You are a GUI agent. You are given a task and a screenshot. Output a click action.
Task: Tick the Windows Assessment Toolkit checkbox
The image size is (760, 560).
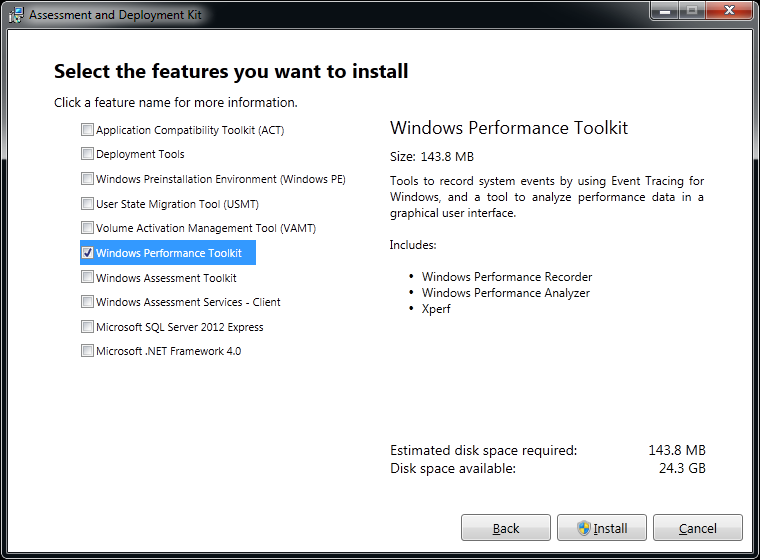(x=87, y=277)
